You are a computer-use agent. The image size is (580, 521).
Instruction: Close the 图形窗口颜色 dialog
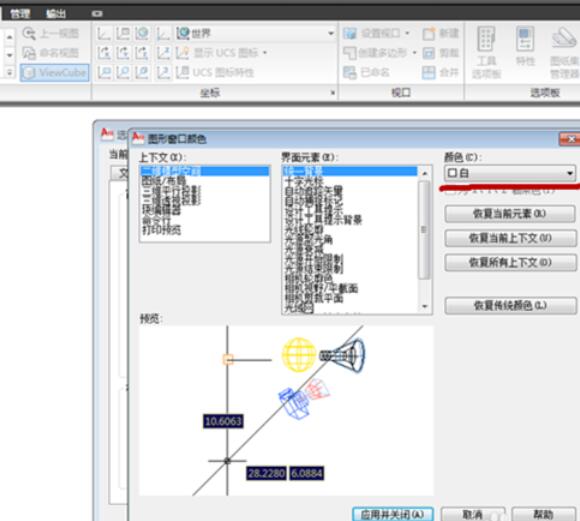[571, 139]
